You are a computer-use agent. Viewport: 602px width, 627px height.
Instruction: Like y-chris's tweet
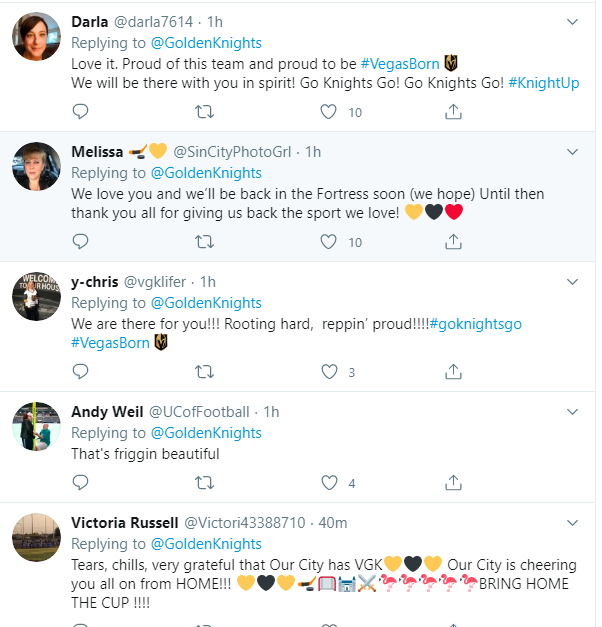click(x=329, y=372)
